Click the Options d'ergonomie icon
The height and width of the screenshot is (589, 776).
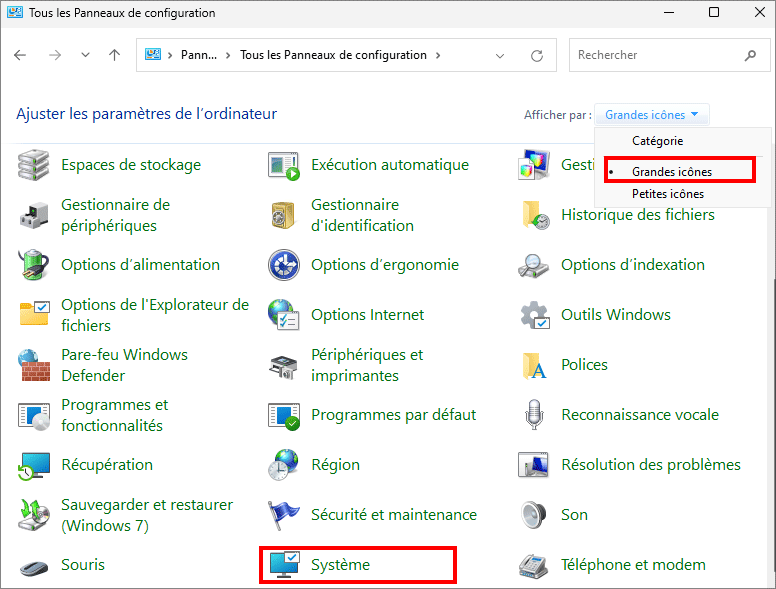284,265
